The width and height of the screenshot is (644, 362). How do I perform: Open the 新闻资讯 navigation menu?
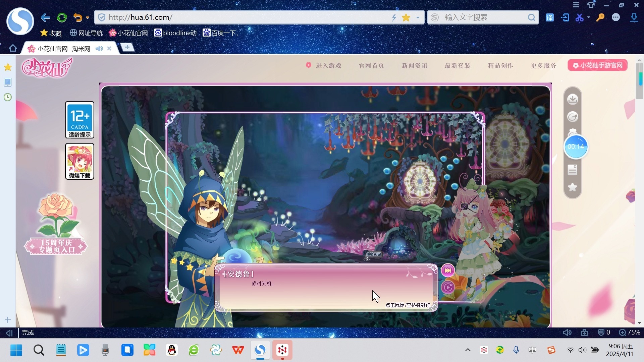[414, 65]
